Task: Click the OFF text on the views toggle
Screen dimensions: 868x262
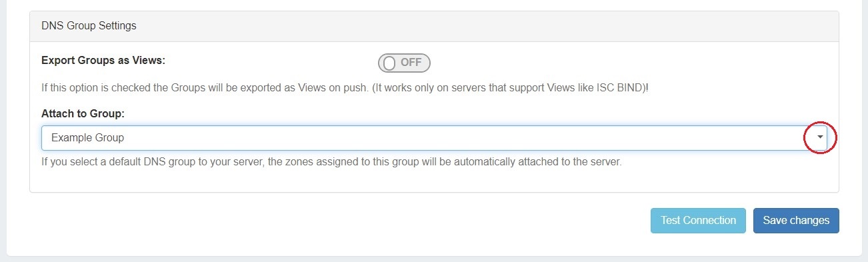Action: point(411,63)
